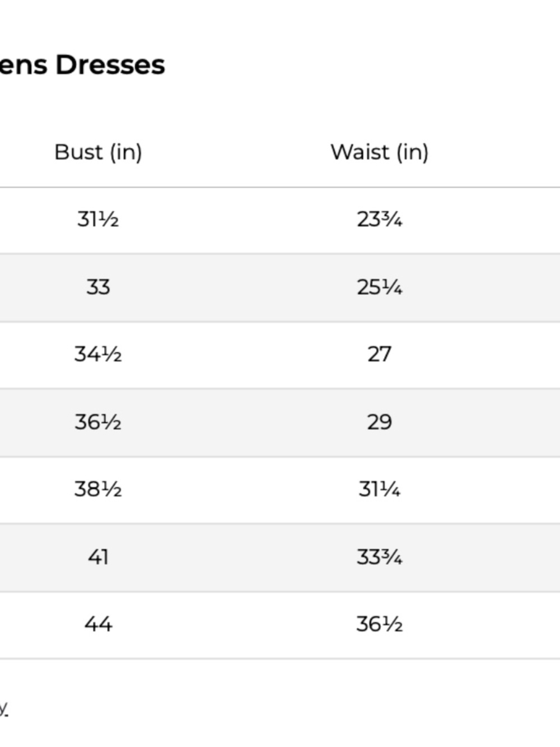560x747 pixels.
Task: Click the 27 waist value
Action: [x=379, y=354]
